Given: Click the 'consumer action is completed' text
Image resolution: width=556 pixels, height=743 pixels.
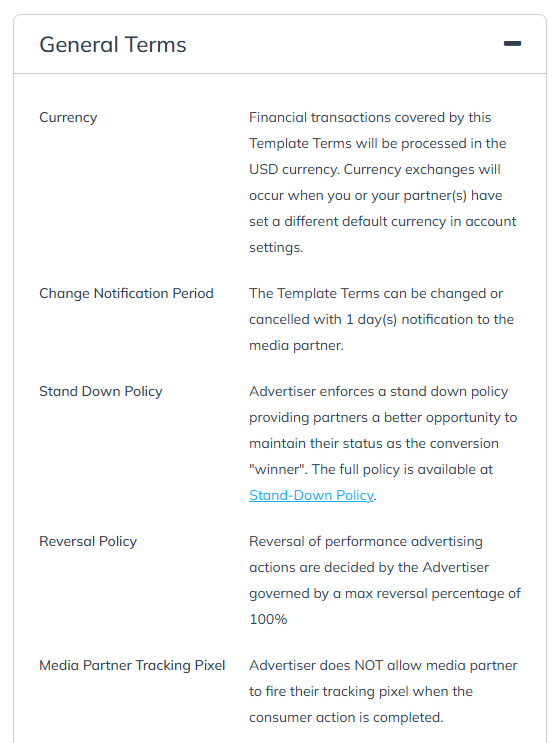Looking at the screenshot, I should point(346,717).
